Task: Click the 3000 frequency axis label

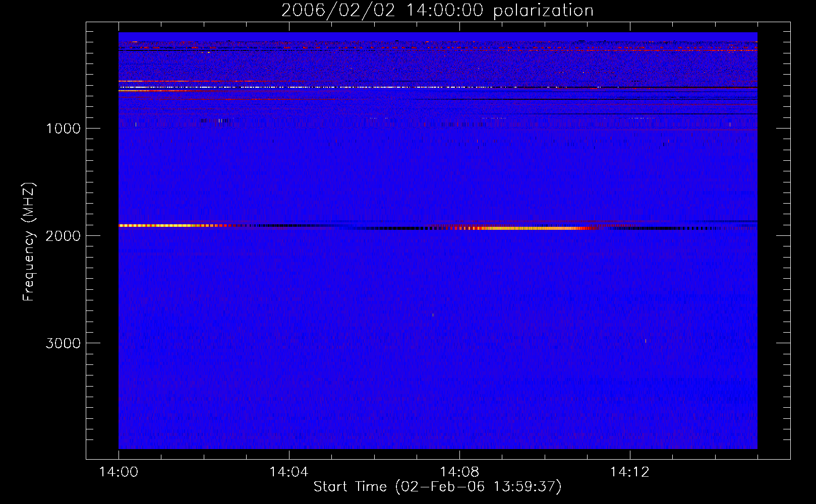Action: (63, 343)
